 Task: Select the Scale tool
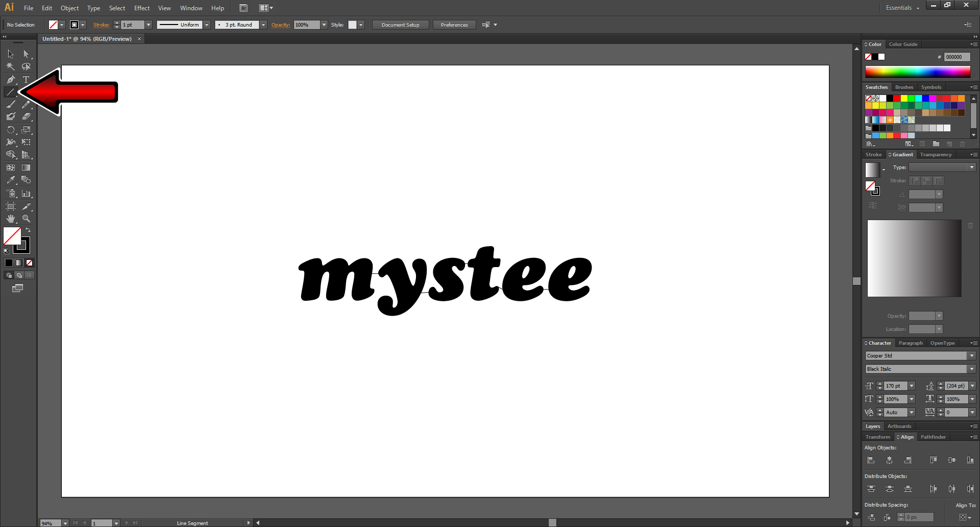pyautogui.click(x=26, y=130)
